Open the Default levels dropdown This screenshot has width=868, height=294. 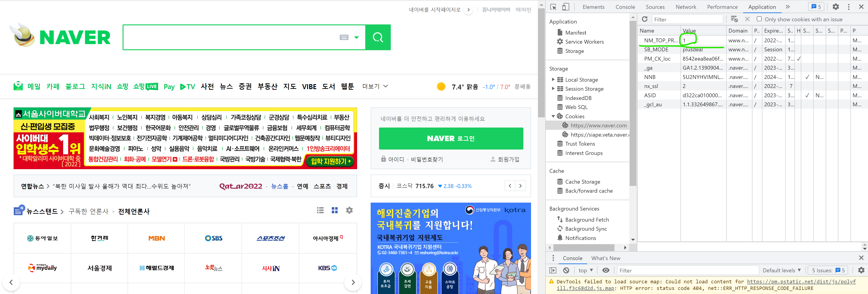[x=781, y=270]
